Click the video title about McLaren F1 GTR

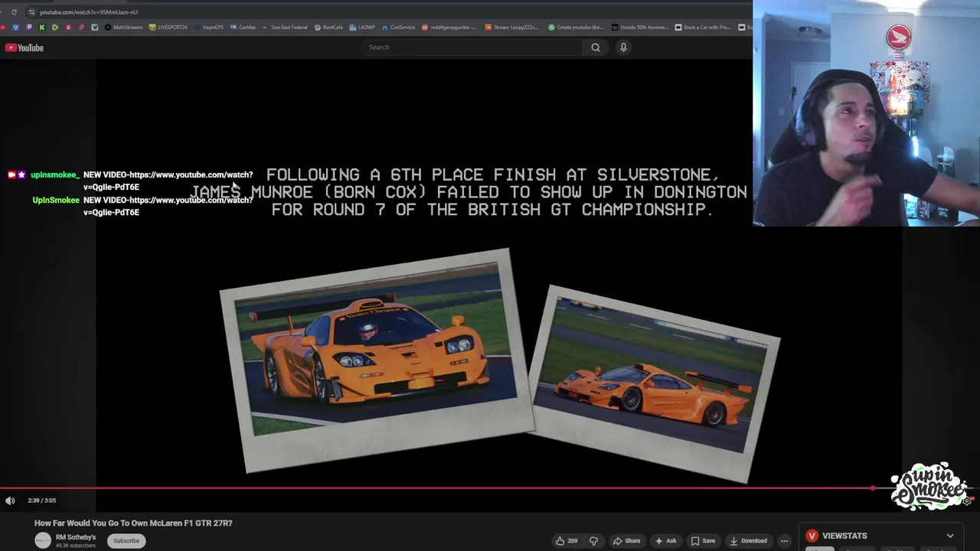[x=133, y=523]
